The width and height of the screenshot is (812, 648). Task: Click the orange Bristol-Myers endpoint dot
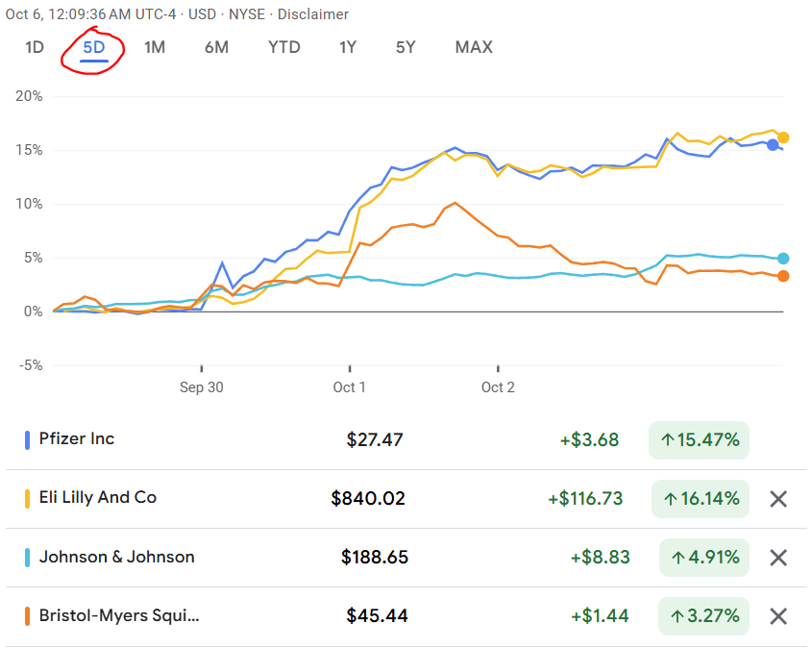click(783, 276)
